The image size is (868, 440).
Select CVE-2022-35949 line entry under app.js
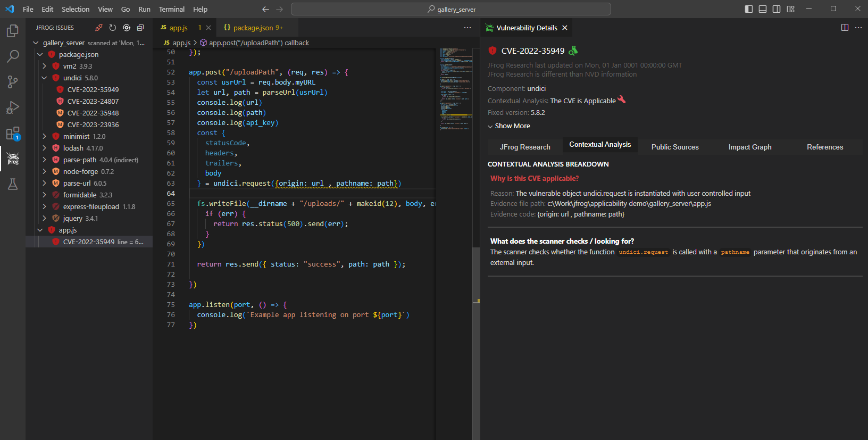pos(89,242)
